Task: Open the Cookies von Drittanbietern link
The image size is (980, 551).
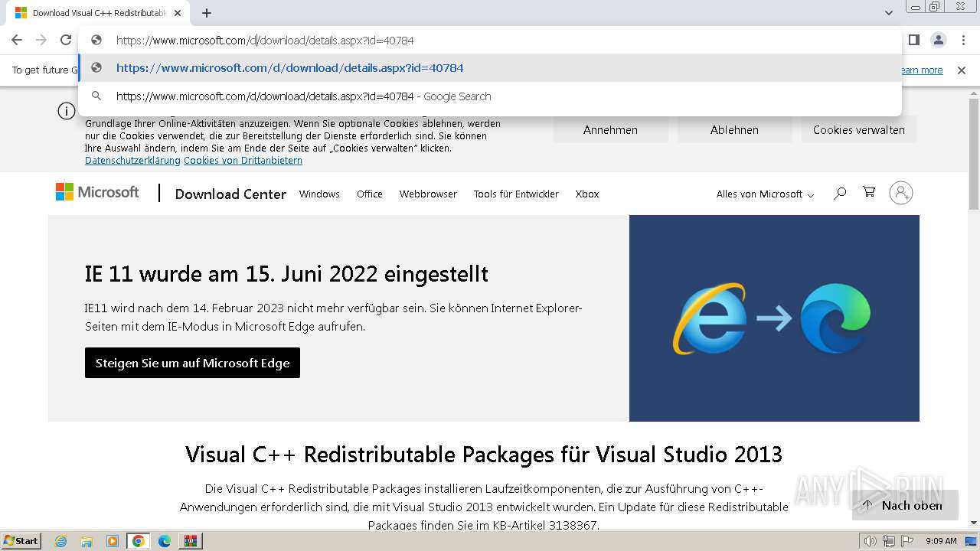Action: coord(243,161)
